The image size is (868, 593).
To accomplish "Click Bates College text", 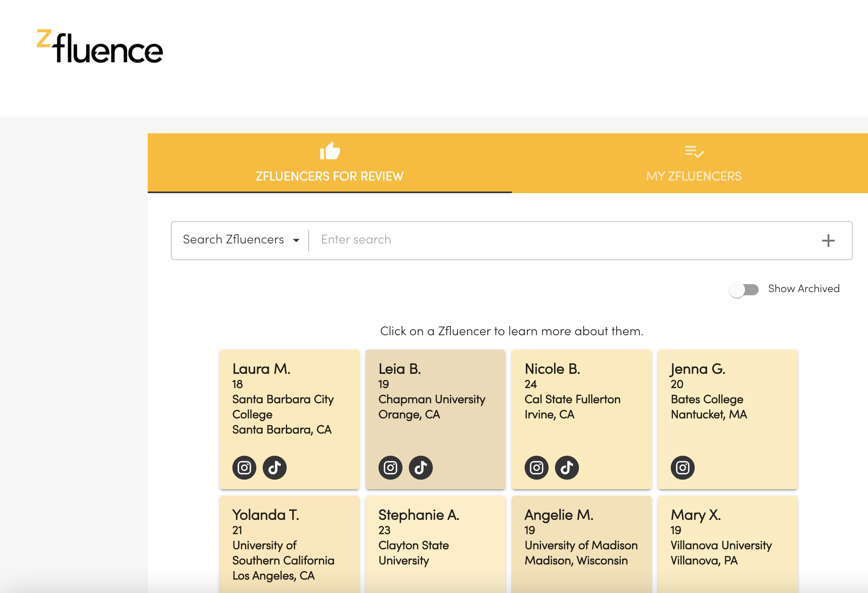I will point(707,399).
